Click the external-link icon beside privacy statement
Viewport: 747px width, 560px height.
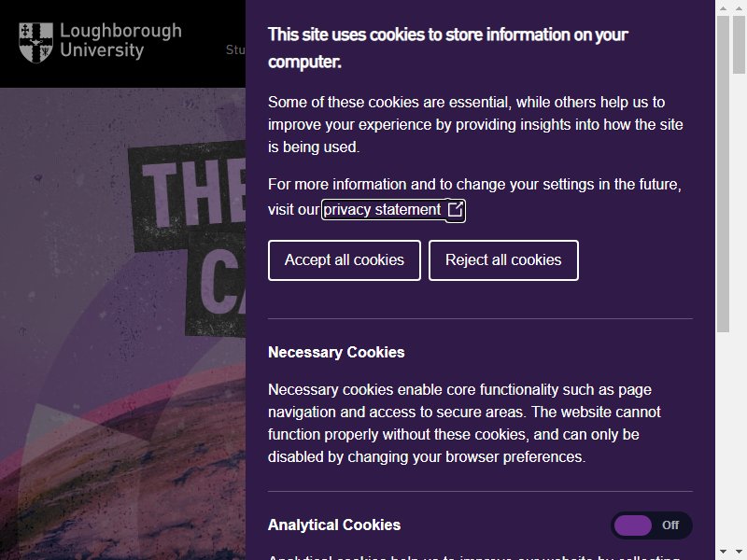click(455, 209)
